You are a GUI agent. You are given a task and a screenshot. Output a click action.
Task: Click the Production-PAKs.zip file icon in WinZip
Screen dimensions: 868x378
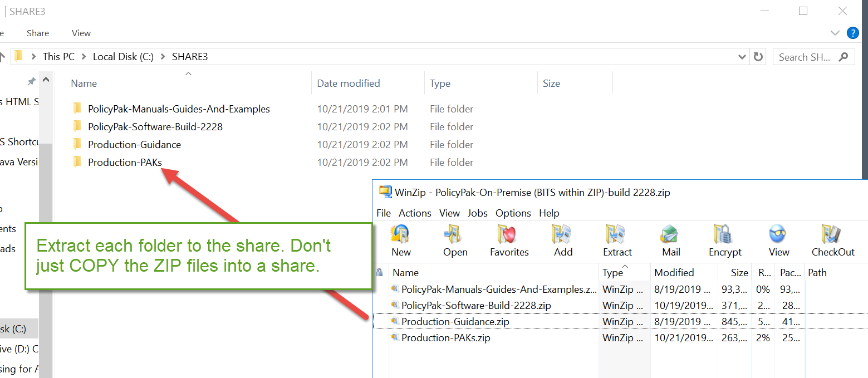(x=395, y=337)
